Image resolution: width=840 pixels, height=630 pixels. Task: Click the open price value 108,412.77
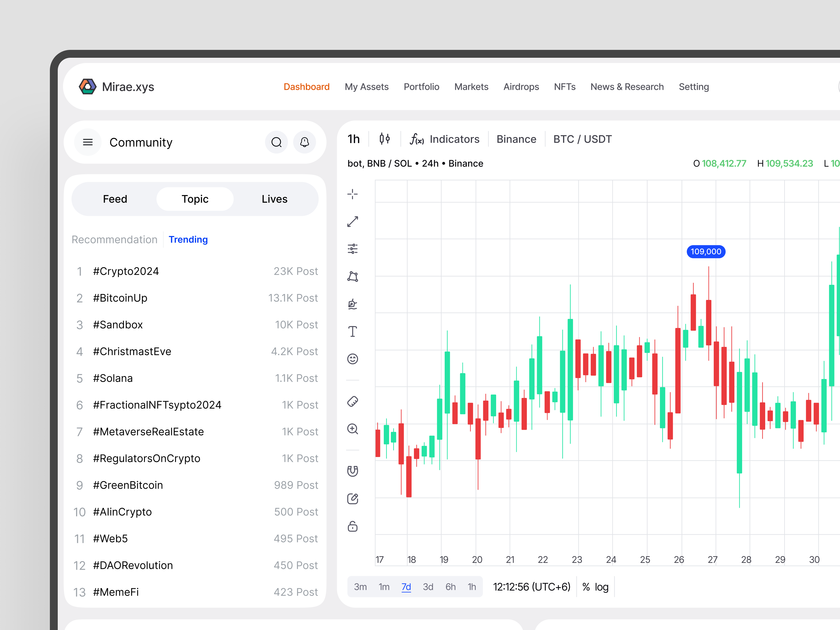click(x=724, y=163)
